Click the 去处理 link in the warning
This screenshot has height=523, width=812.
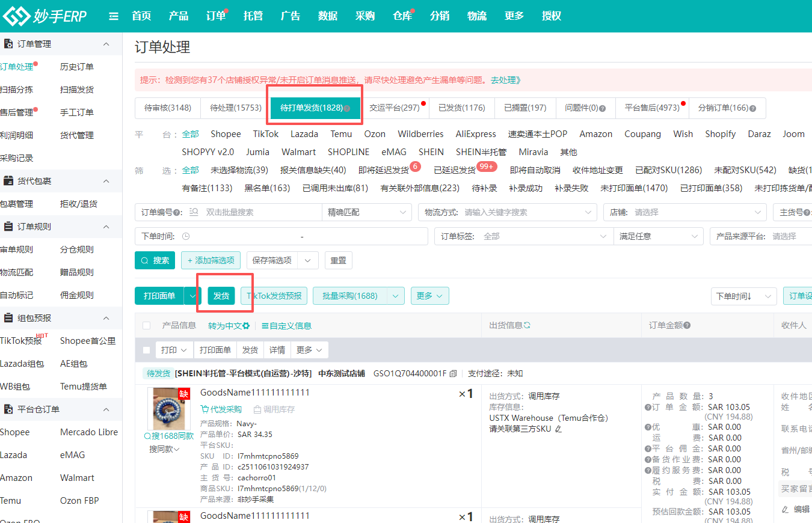click(x=505, y=80)
